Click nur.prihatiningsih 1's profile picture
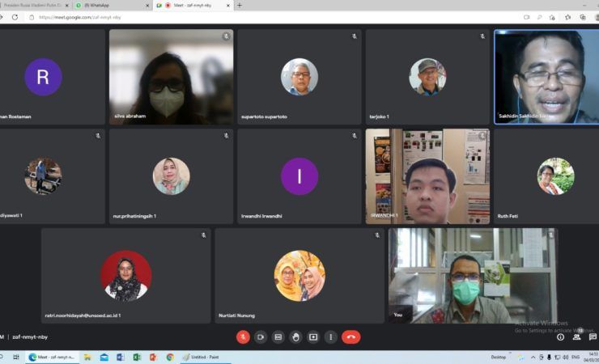 click(x=171, y=176)
